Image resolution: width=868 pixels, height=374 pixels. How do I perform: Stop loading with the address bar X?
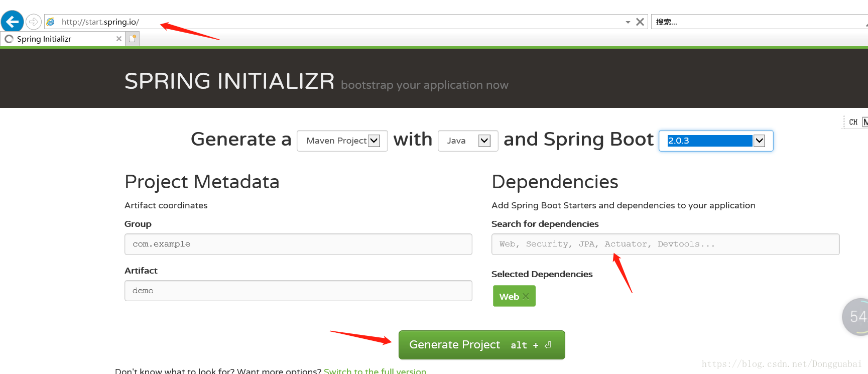click(640, 22)
